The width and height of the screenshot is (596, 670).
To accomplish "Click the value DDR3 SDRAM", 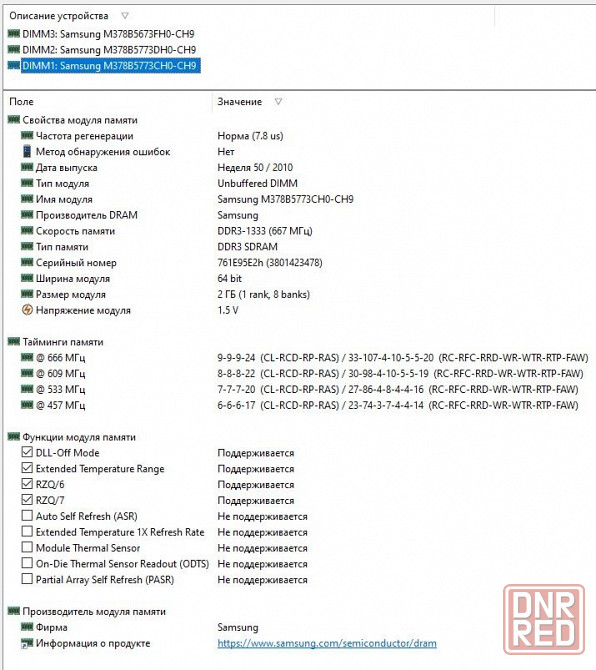I will pyautogui.click(x=247, y=247).
